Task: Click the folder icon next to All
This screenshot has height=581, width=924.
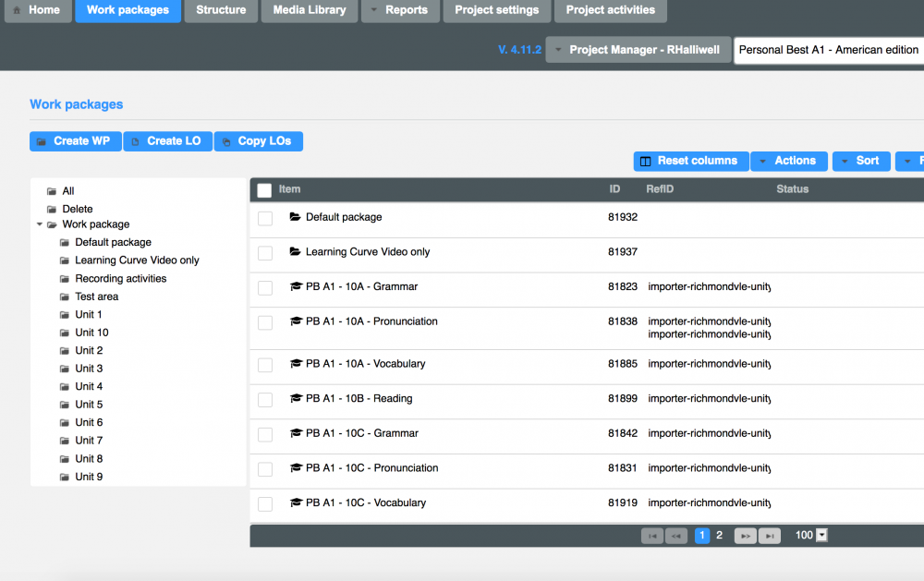Action: (x=52, y=191)
